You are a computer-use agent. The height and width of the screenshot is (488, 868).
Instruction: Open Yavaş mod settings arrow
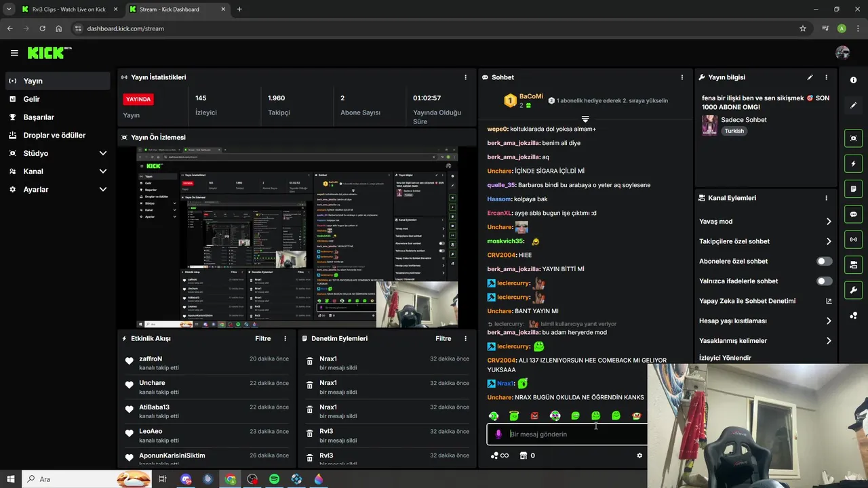click(829, 221)
